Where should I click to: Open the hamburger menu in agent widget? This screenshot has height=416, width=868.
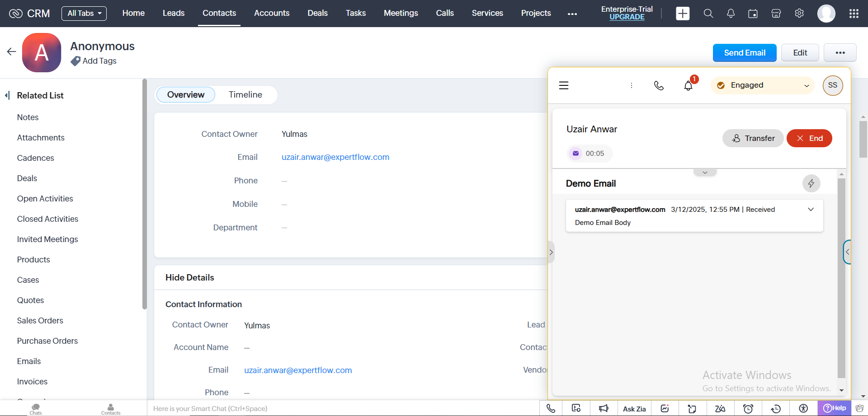pos(564,85)
